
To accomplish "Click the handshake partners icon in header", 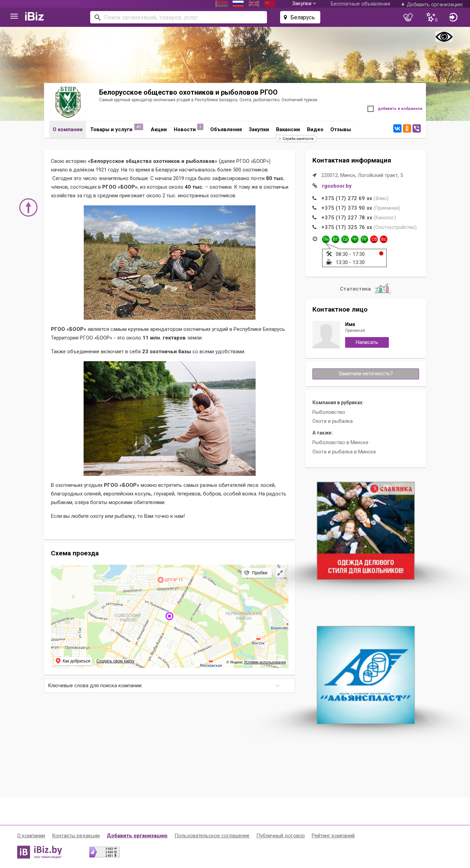I will point(408,17).
